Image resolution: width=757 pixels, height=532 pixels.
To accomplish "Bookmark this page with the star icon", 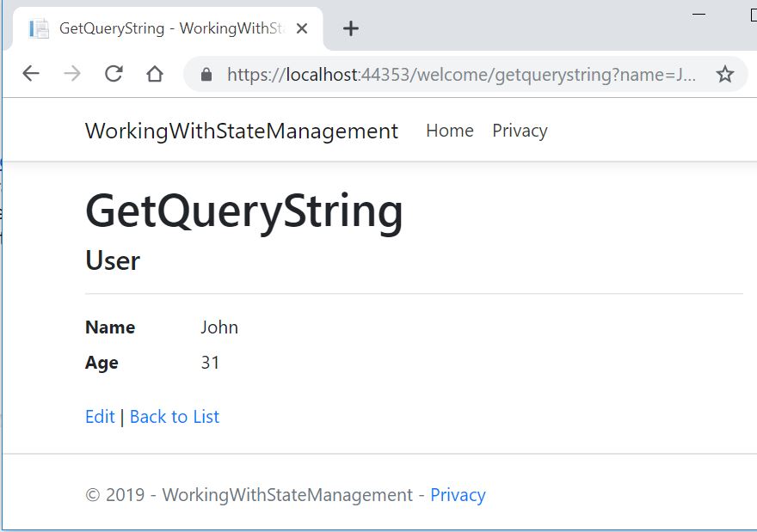I will 725,75.
